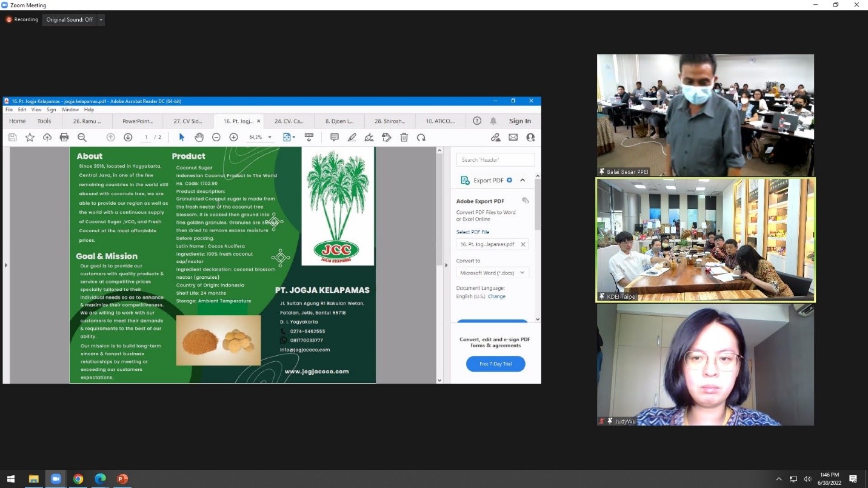Add a comment with the speech bubble icon

[x=335, y=138]
